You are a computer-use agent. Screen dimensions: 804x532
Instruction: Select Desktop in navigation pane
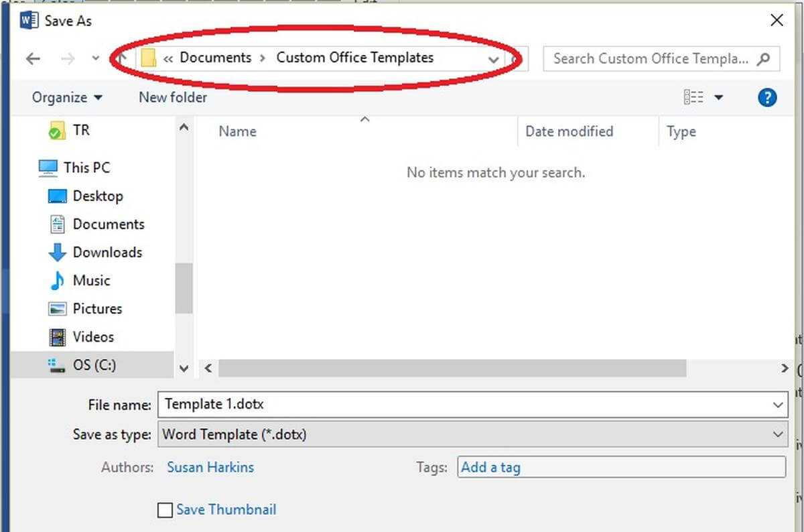[x=98, y=196]
